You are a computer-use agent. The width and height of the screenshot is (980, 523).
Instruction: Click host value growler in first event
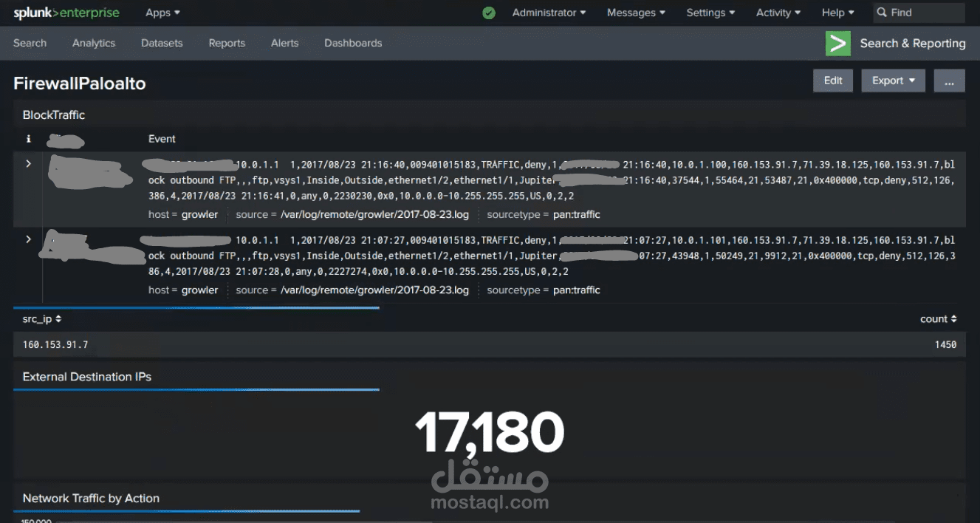[x=200, y=214]
